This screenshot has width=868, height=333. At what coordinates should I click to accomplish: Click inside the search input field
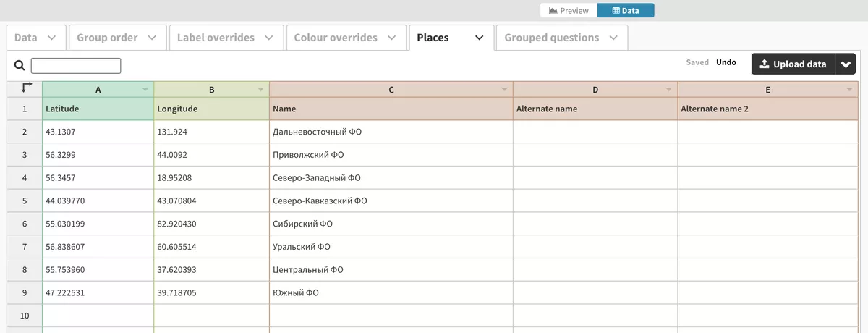76,66
